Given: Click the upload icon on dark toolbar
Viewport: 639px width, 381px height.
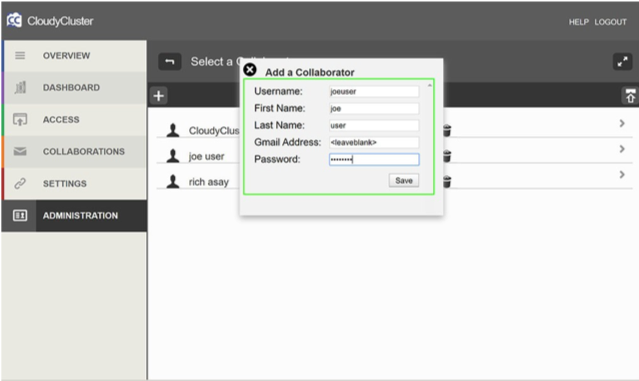Looking at the screenshot, I should 630,96.
